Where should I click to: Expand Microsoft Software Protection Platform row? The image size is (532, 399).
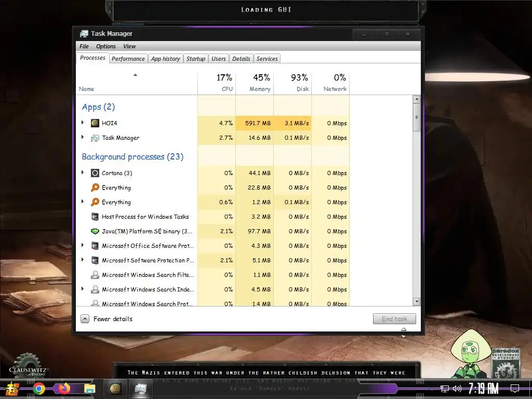[83, 260]
